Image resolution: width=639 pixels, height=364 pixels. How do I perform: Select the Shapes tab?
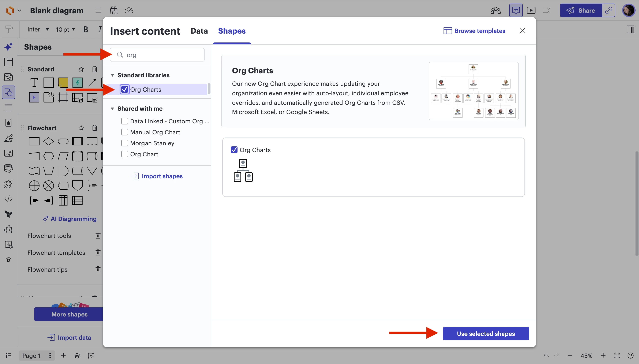232,31
